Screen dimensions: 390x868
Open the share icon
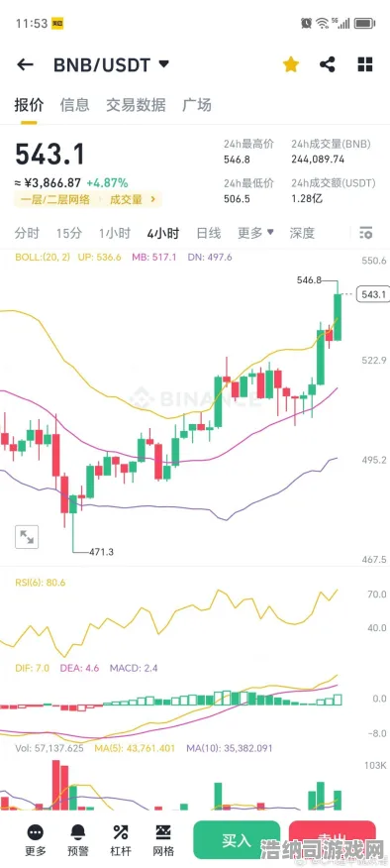(328, 64)
